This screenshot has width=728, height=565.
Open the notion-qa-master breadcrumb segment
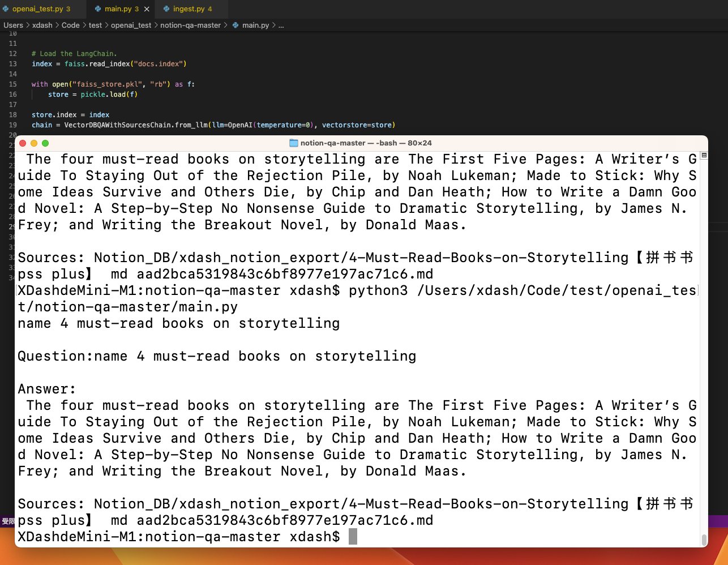pyautogui.click(x=190, y=25)
